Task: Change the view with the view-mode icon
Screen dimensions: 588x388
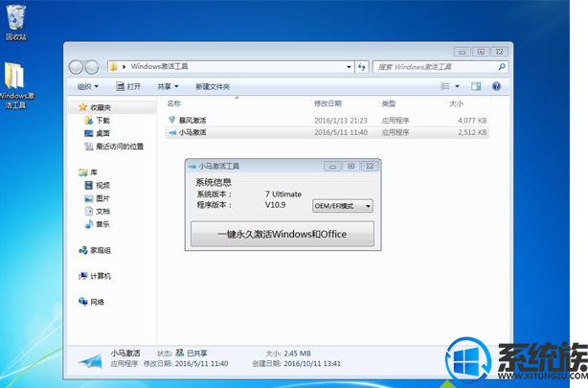Action: pyautogui.click(x=445, y=86)
